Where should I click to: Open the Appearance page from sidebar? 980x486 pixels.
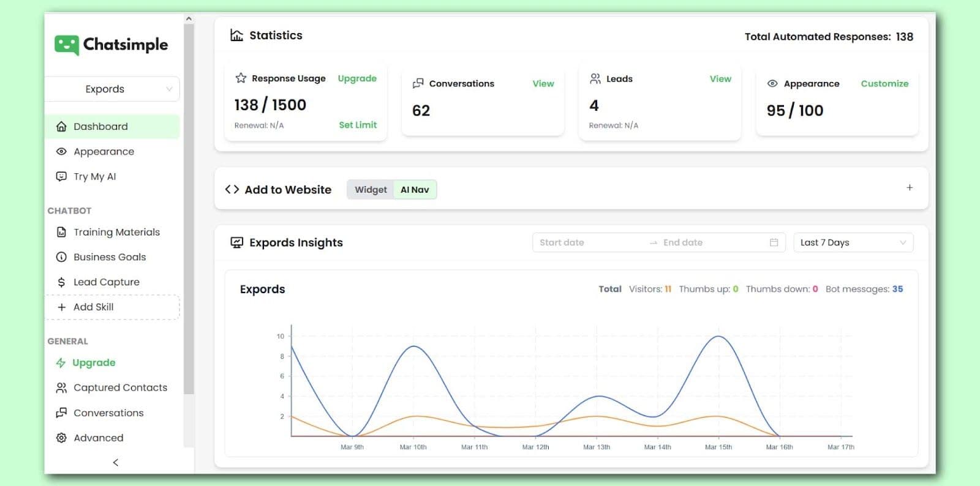pos(104,151)
